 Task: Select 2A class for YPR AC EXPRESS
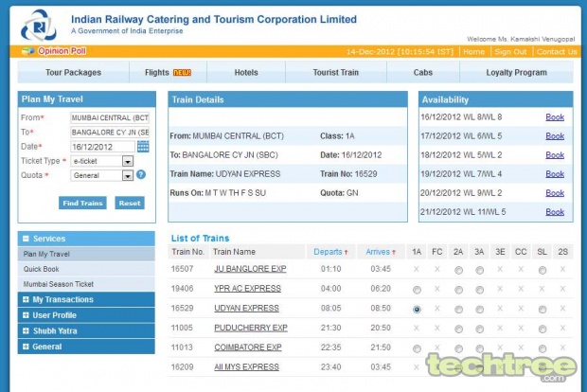[x=458, y=290]
